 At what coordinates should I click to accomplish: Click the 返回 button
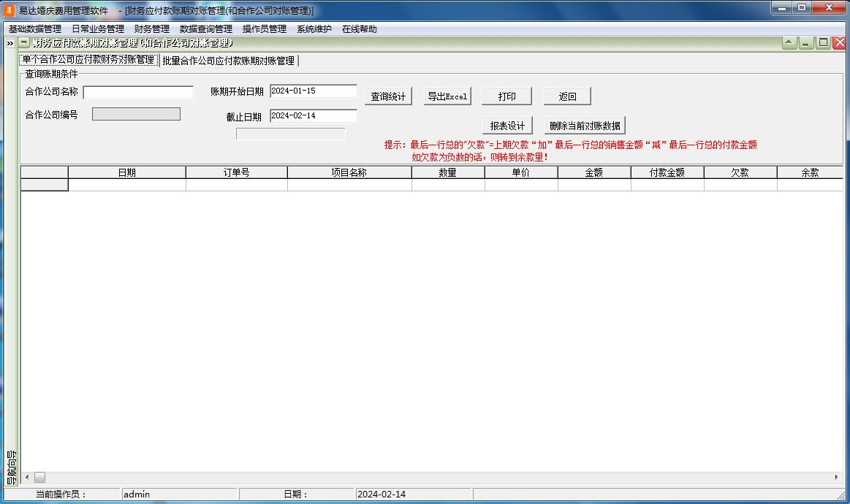568,96
